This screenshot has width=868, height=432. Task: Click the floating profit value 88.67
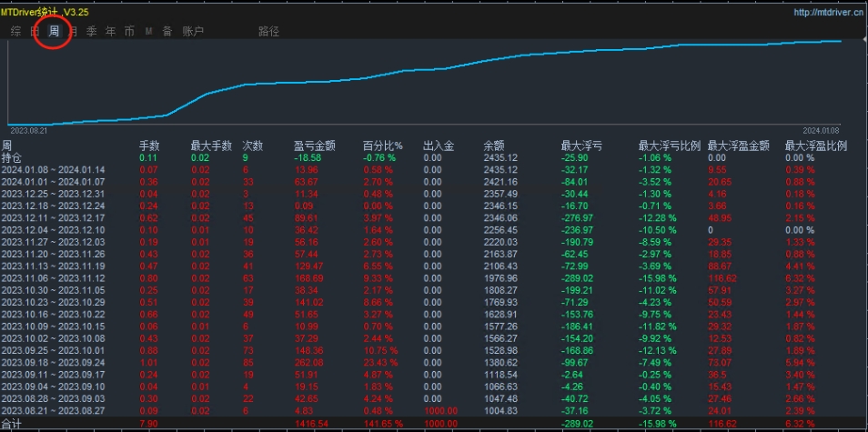click(x=719, y=266)
